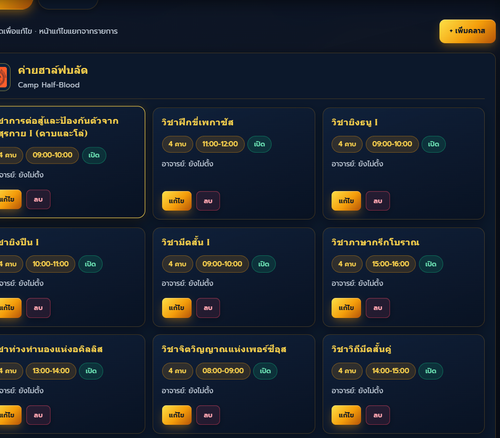The width and height of the screenshot is (500, 438).
Task: Delete the วิชายิงธนู I class
Action: [378, 201]
